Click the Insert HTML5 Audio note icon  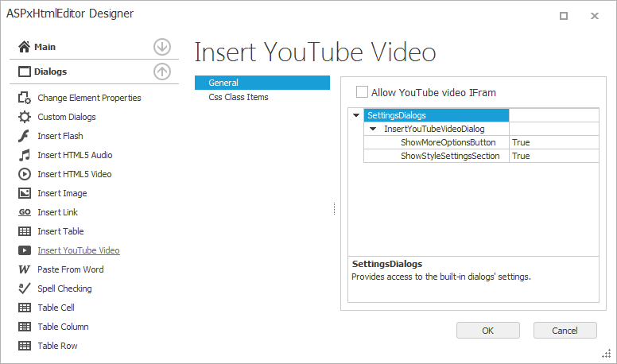pos(25,155)
